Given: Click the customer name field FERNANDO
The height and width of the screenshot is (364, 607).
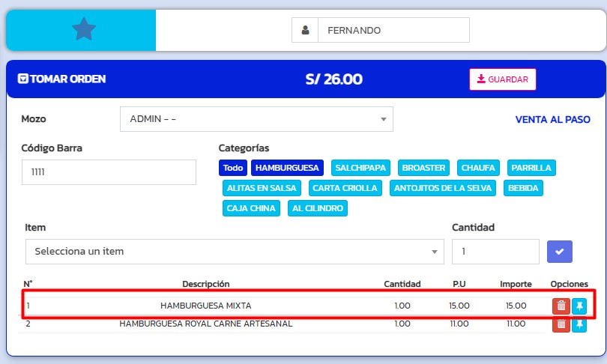Looking at the screenshot, I should coord(393,31).
